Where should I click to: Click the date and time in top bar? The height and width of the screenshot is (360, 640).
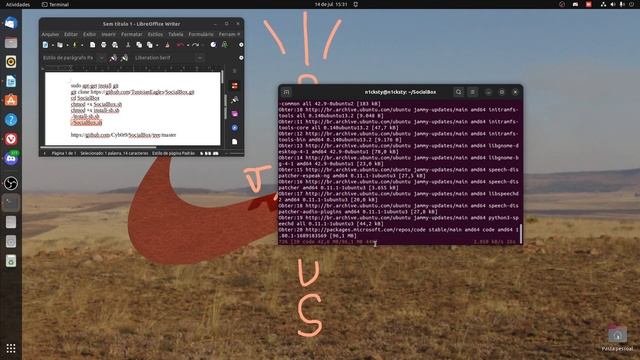(x=331, y=4)
